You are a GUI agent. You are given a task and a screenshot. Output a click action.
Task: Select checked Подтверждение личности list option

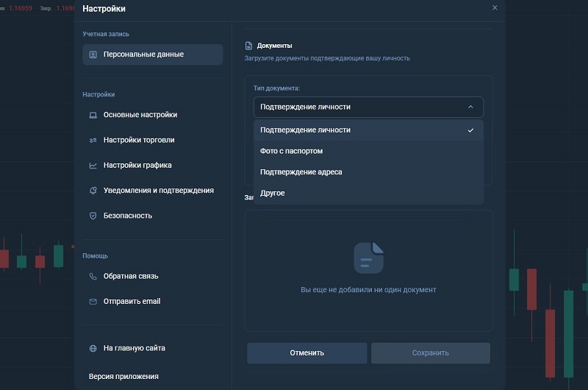(x=306, y=130)
